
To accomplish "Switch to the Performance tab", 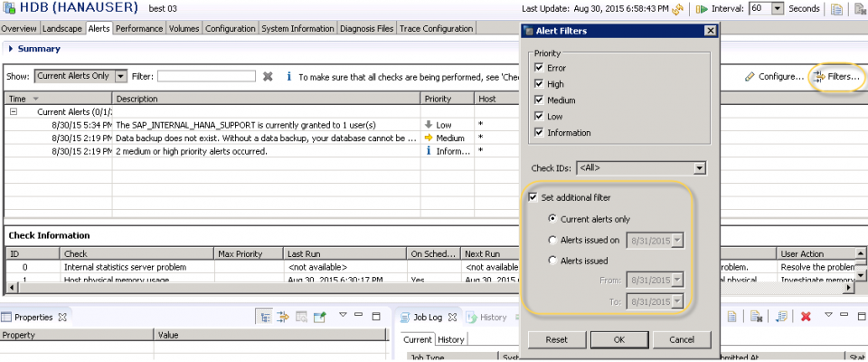I will pyautogui.click(x=139, y=29).
